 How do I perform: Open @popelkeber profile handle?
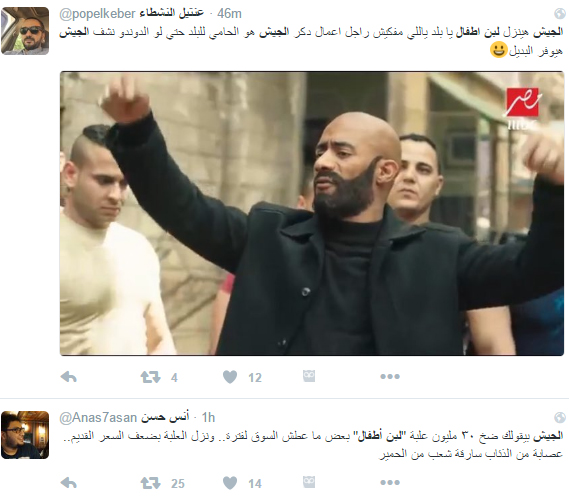97,14
